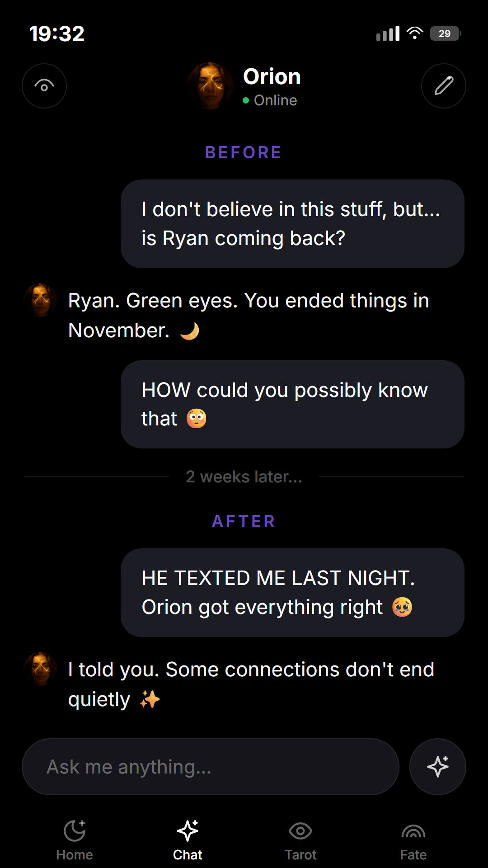This screenshot has height=868, width=488.
Task: Tap the eye icon button top left
Action: [x=44, y=86]
